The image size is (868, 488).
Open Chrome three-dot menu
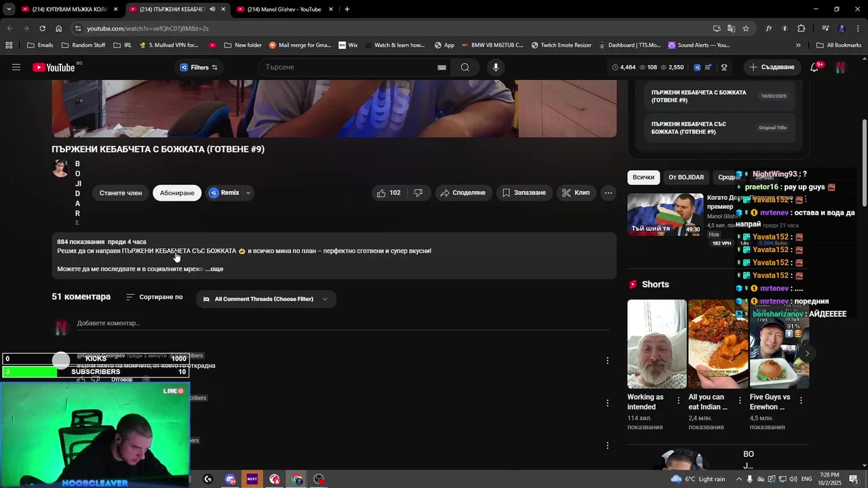click(857, 28)
